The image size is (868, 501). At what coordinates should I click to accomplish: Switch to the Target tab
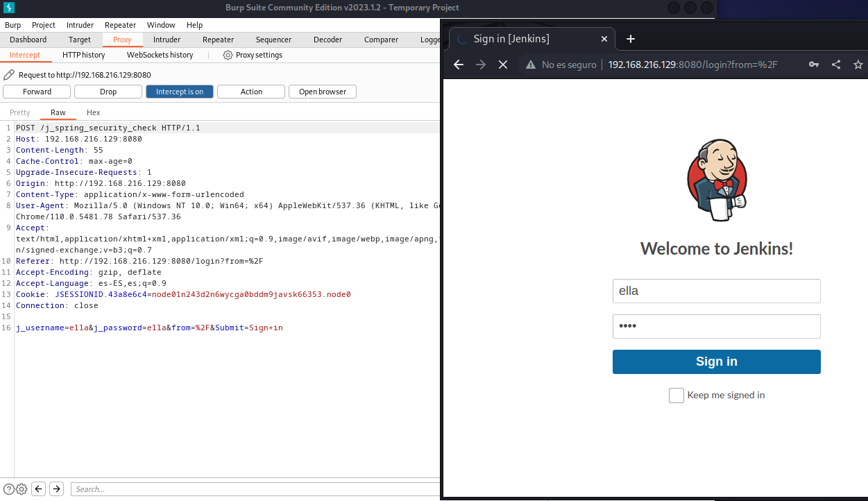point(80,40)
